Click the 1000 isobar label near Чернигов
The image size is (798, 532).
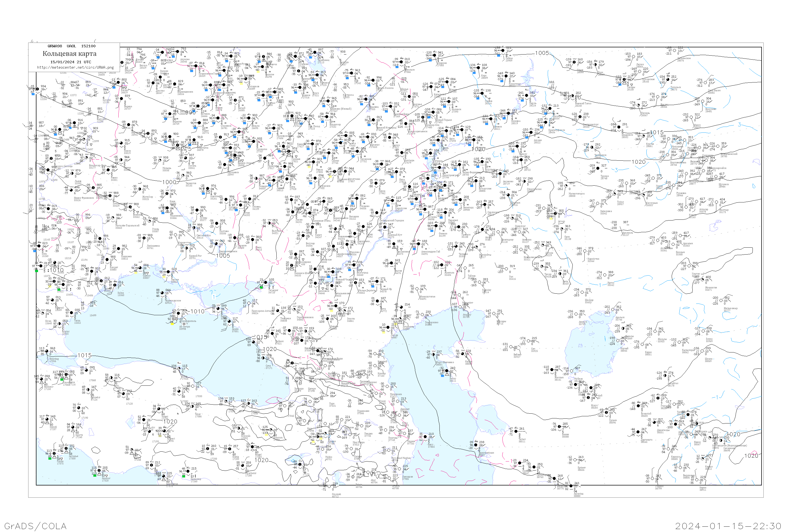(x=169, y=182)
